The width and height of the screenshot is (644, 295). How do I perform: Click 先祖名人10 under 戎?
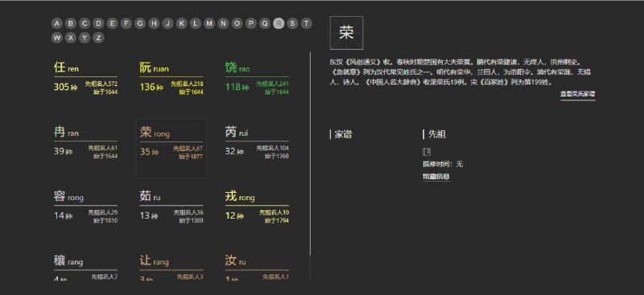[x=274, y=212]
